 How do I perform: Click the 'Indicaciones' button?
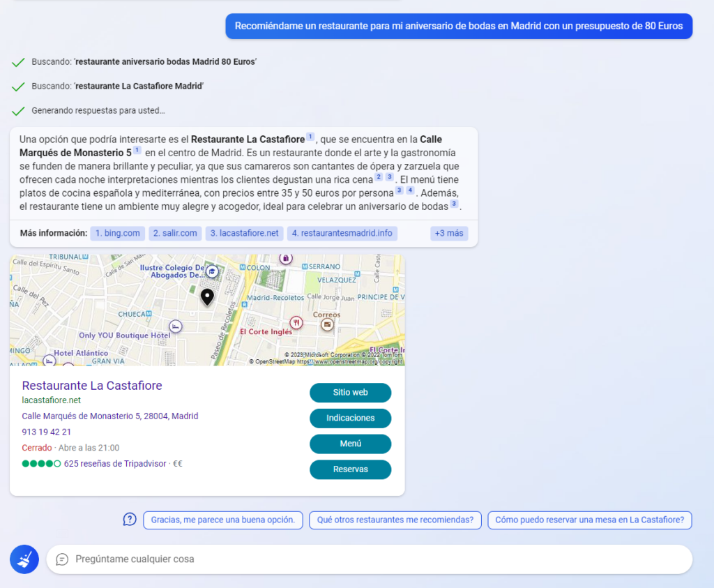350,419
